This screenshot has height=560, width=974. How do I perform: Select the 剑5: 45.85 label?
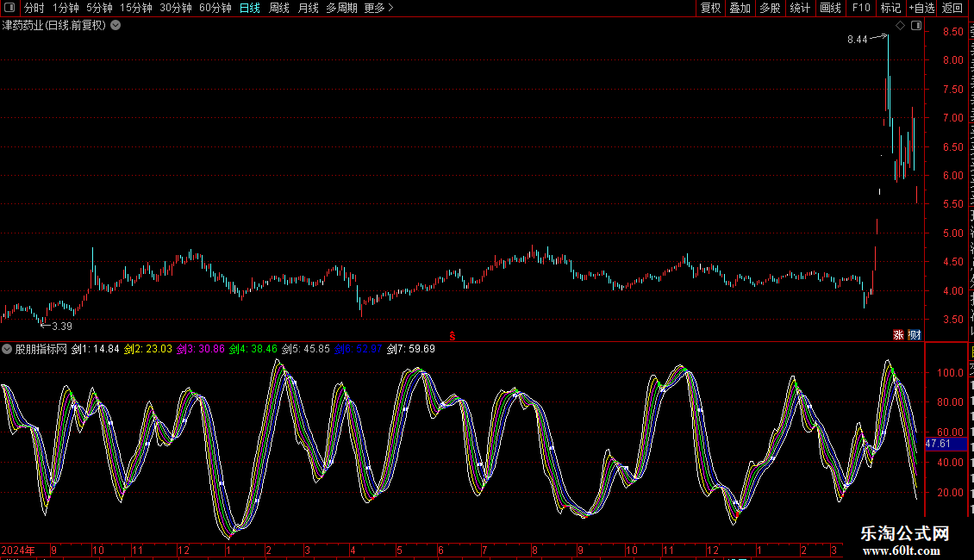coord(306,349)
